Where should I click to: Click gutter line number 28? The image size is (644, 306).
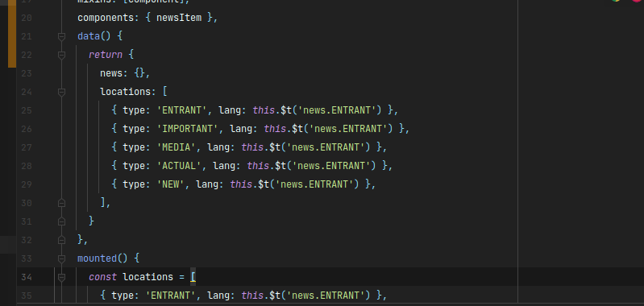27,166
